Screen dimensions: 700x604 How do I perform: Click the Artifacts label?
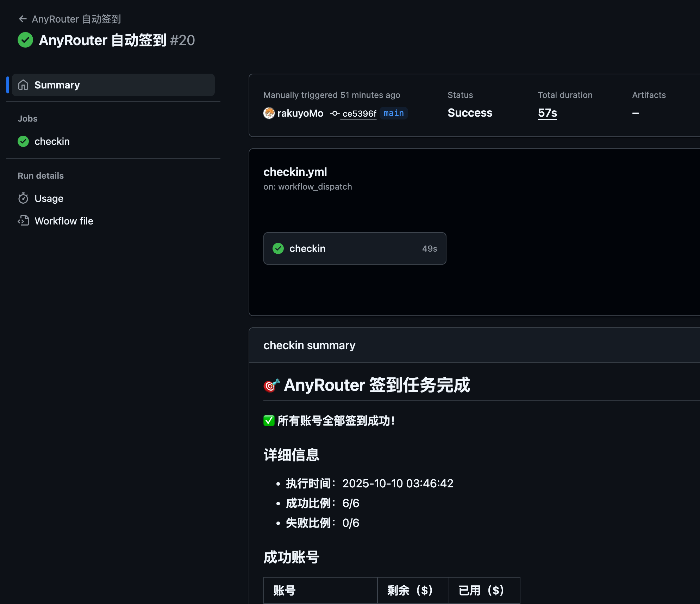tap(649, 95)
